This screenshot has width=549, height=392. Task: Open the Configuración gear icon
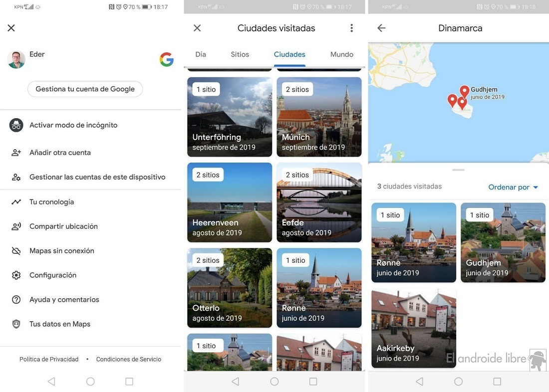16,275
